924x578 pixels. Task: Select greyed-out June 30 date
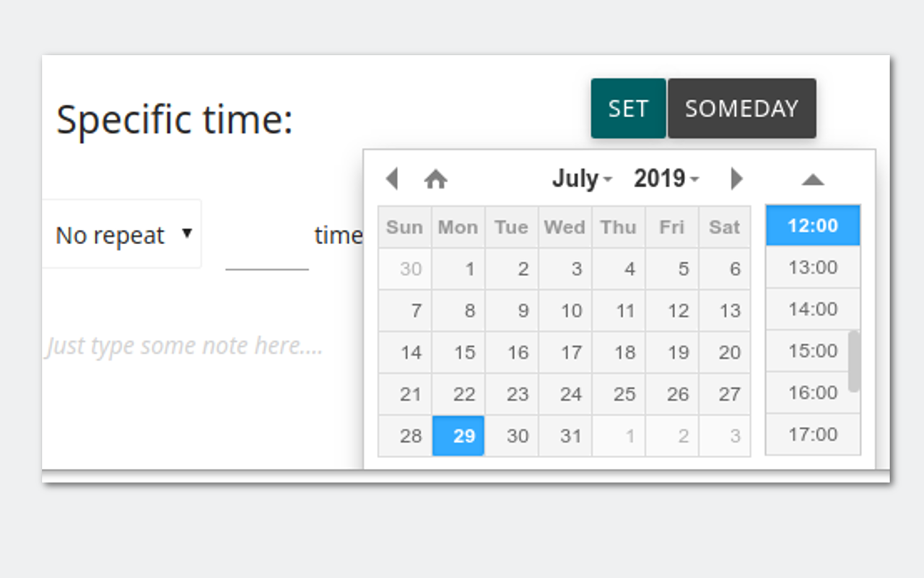point(405,269)
